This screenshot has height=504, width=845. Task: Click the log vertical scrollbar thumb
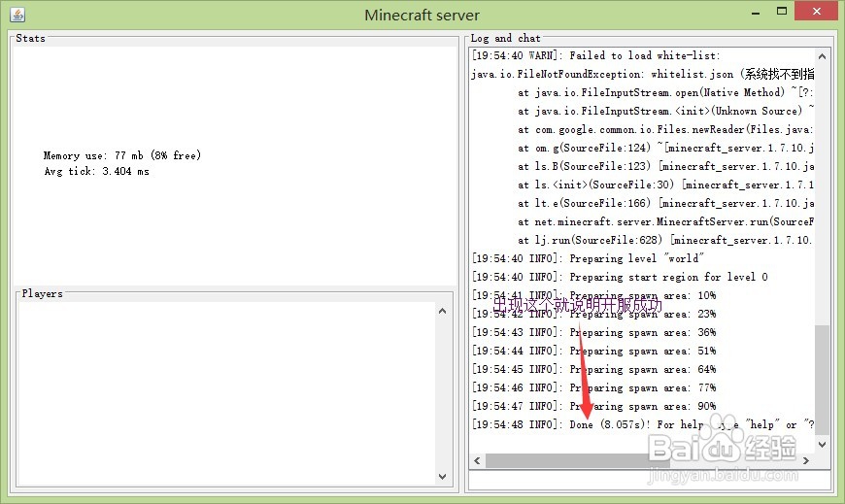pos(822,380)
